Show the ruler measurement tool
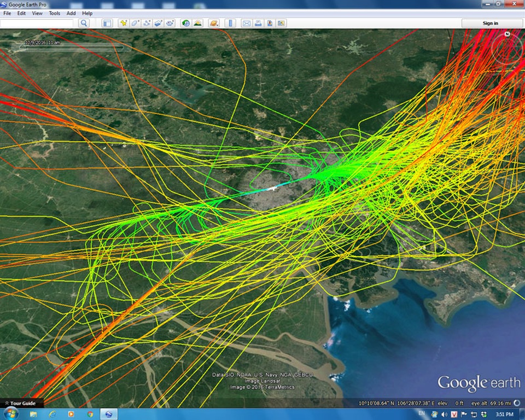 pyautogui.click(x=230, y=23)
